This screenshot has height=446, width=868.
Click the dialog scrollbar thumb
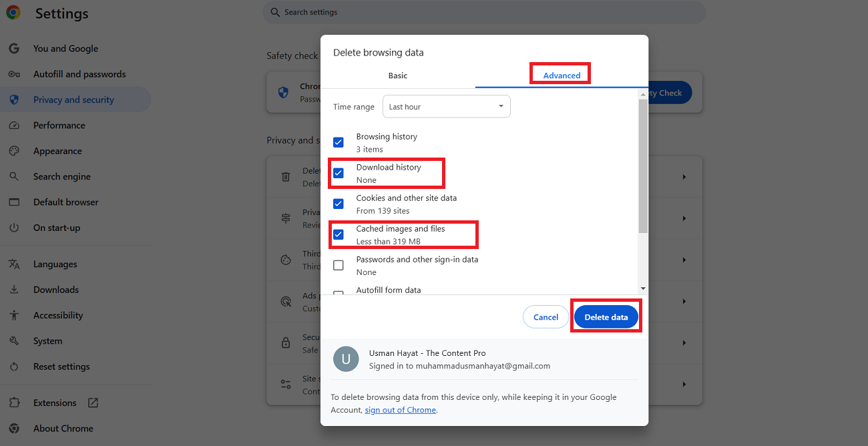pyautogui.click(x=643, y=166)
